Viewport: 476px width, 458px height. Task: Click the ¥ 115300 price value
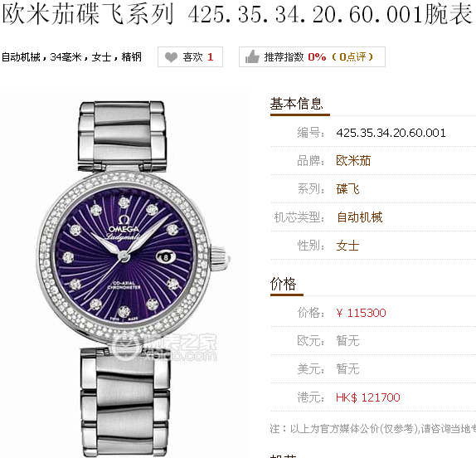(x=361, y=313)
